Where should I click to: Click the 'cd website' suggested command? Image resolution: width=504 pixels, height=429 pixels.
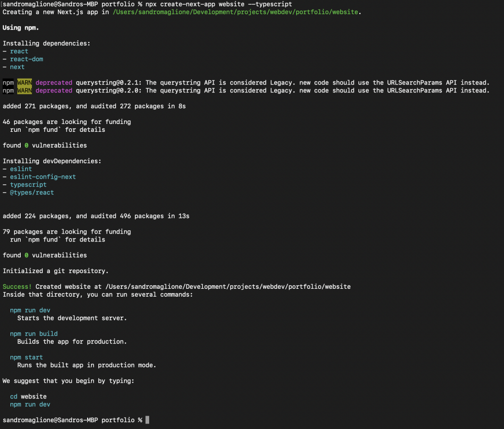click(28, 396)
